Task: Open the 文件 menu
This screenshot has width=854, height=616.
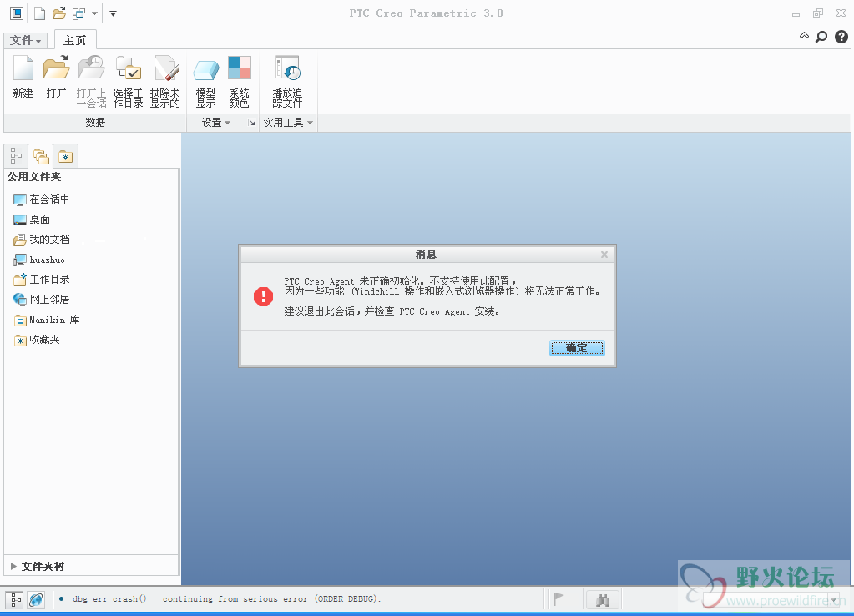Action: [26, 40]
